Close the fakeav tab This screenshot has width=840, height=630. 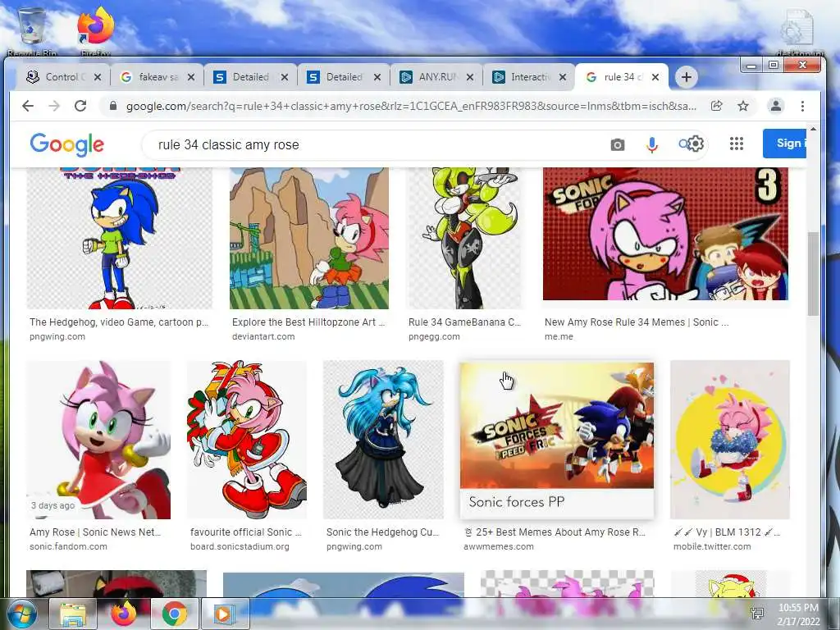[190, 77]
